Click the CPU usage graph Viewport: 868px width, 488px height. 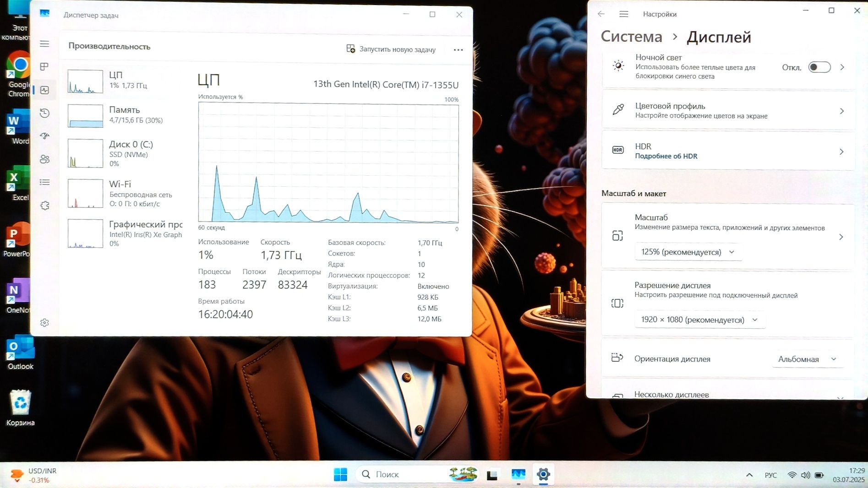point(328,163)
